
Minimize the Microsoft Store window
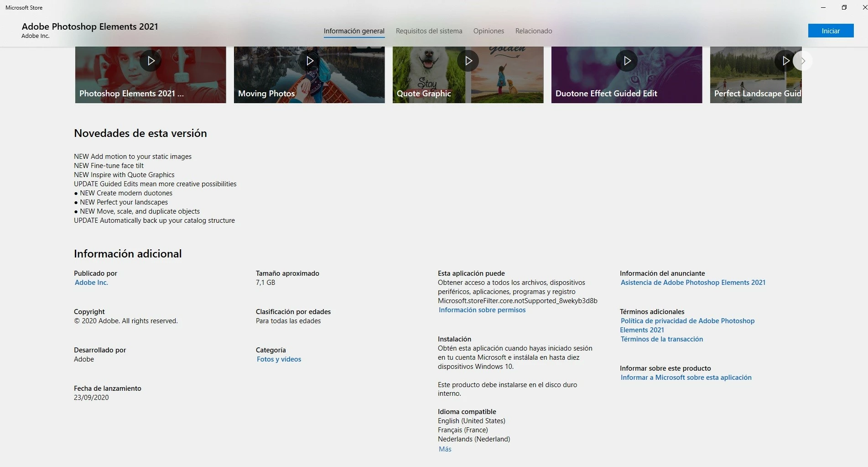tap(823, 7)
